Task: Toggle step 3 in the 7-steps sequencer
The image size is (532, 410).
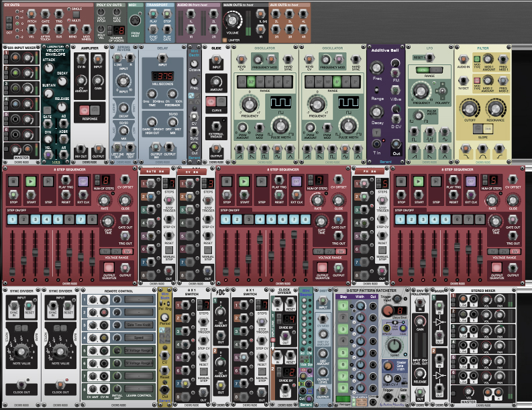Action: point(249,219)
